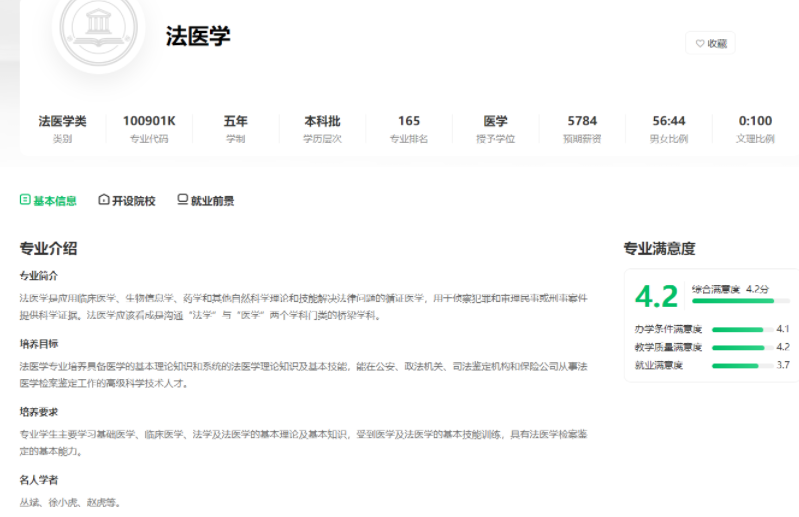This screenshot has width=799, height=517.
Task: Click the 办学条件满意度 label
Action: (668, 329)
